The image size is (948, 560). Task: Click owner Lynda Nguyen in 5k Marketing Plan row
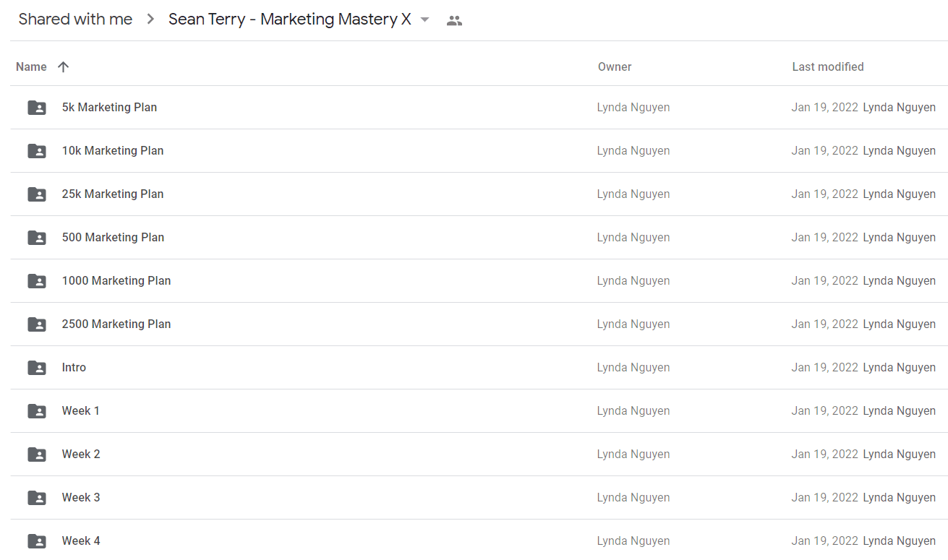click(x=633, y=107)
